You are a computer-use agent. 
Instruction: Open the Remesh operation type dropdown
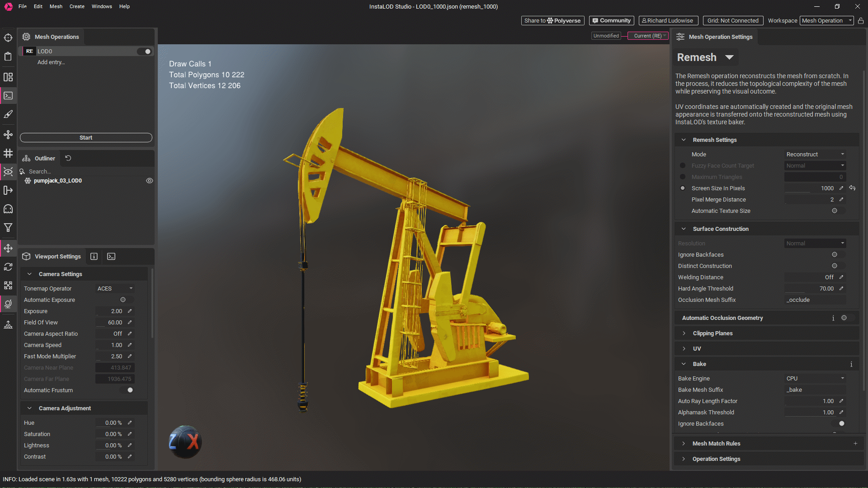[x=705, y=57]
